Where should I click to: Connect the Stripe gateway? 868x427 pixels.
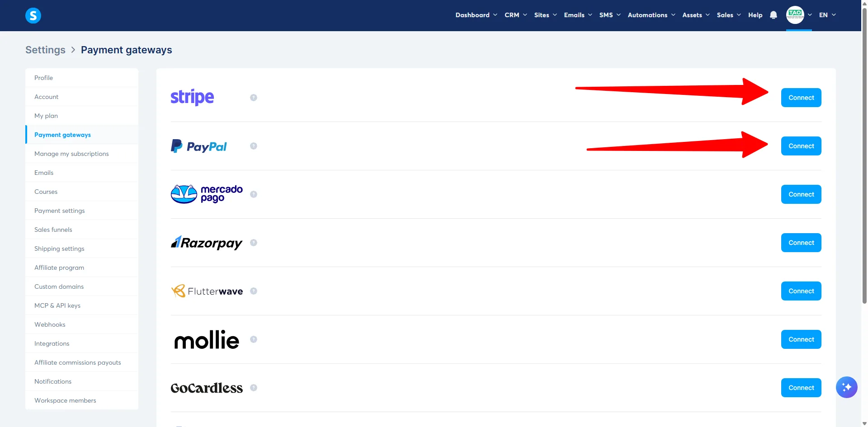[x=801, y=98]
